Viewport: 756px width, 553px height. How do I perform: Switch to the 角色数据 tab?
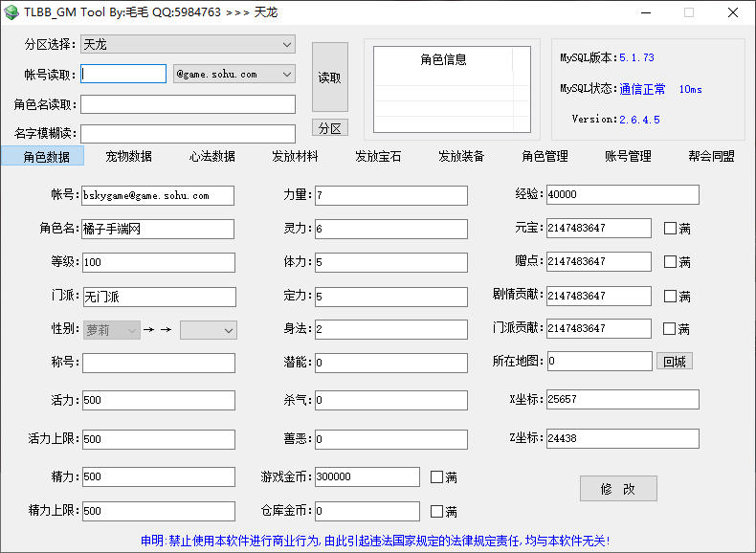(x=42, y=156)
